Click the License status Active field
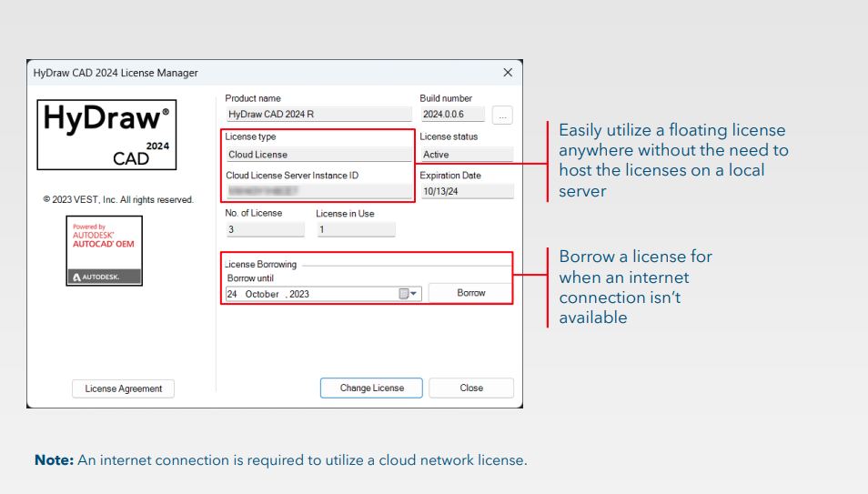The image size is (868, 494). (x=468, y=155)
